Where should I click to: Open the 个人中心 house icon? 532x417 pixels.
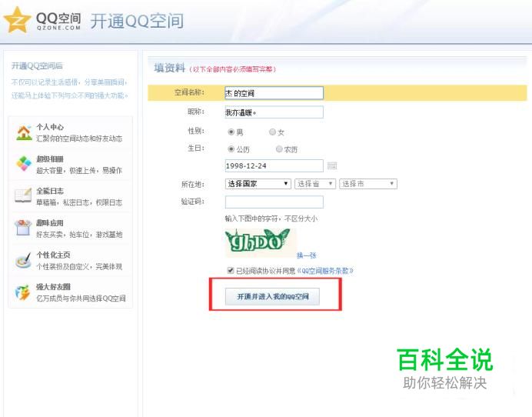click(x=24, y=132)
